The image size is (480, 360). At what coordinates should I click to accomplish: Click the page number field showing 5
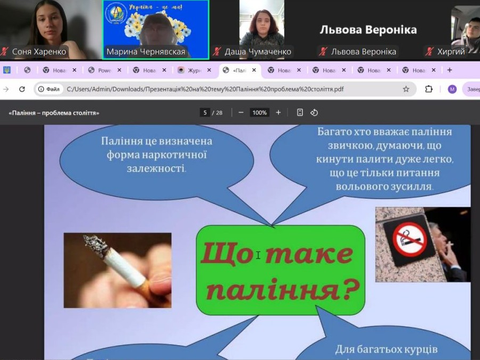[205, 113]
